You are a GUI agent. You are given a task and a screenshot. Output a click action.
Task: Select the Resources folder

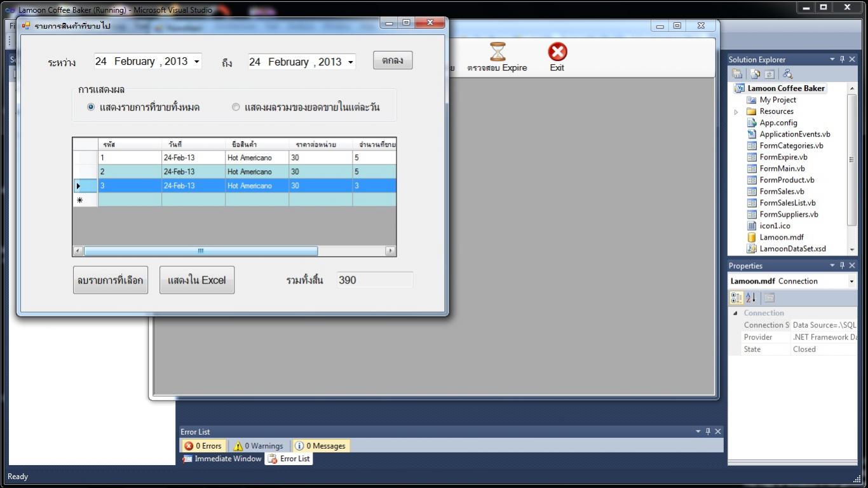(776, 111)
